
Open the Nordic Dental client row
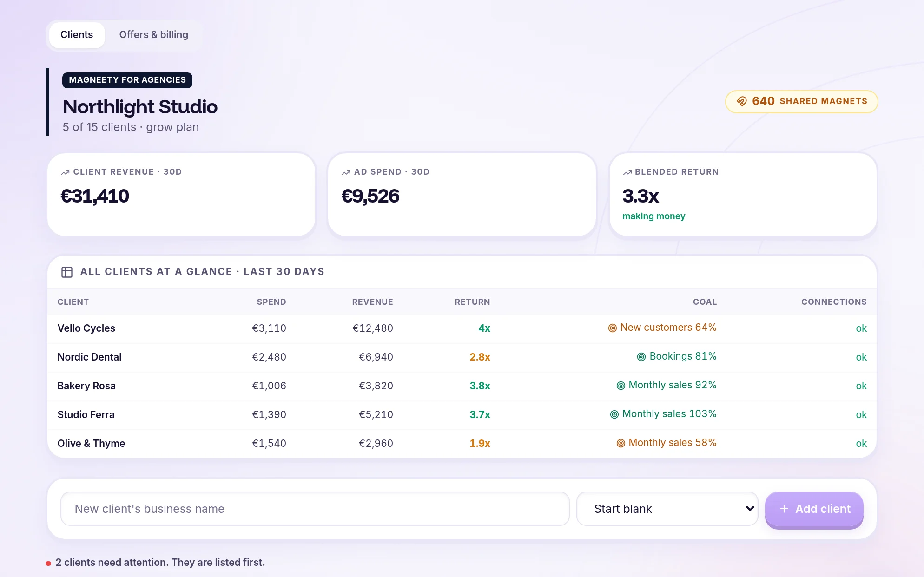[462, 357]
